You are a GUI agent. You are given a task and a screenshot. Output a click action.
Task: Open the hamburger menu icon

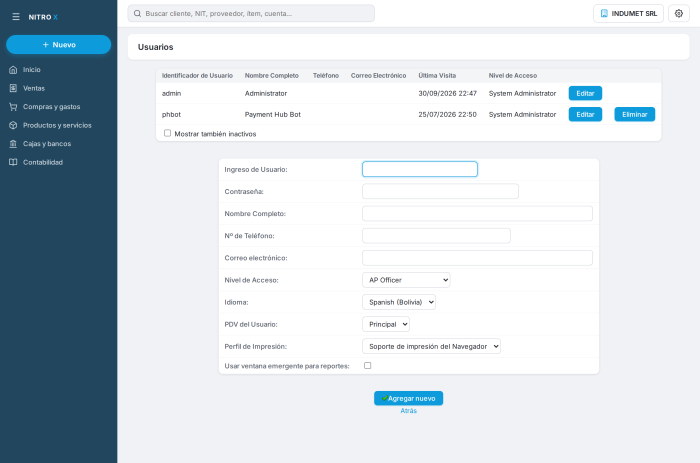16,17
